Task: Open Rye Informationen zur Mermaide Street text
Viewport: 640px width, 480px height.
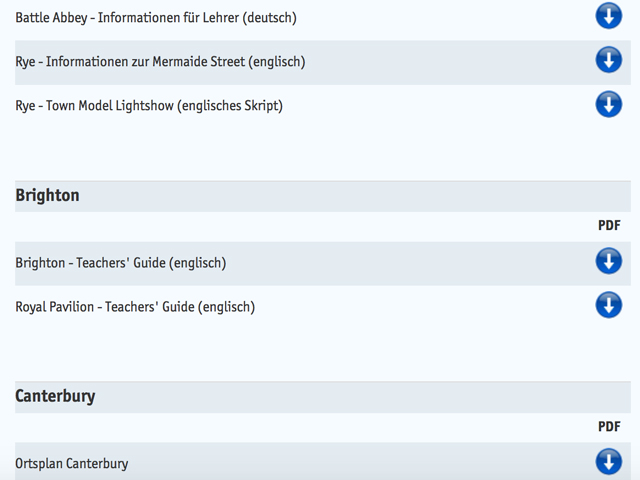Action: (160, 61)
